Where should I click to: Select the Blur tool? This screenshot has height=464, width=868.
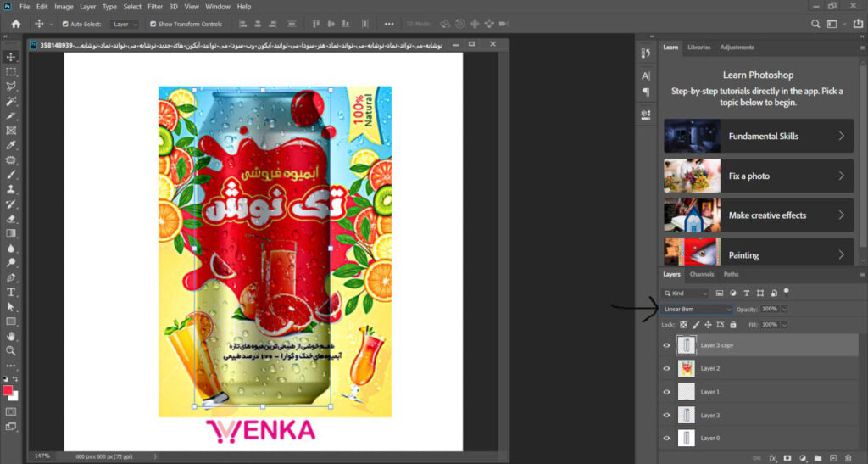pyautogui.click(x=10, y=248)
